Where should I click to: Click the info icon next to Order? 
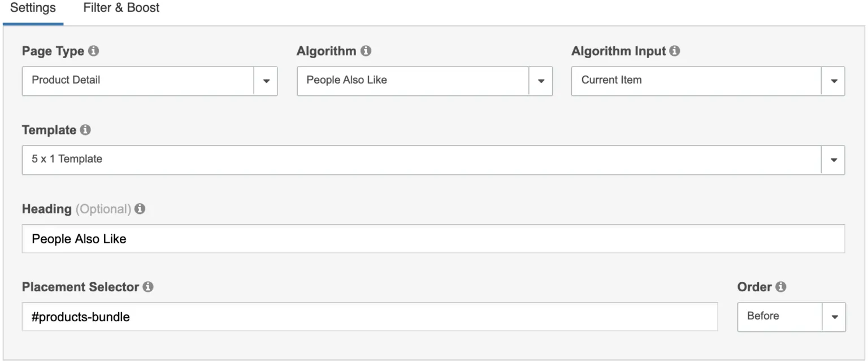pos(781,287)
